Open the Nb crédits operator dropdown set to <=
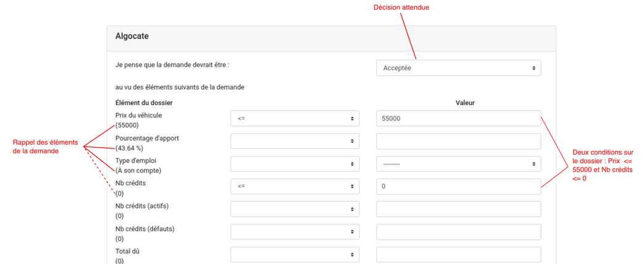The height and width of the screenshot is (264, 644). click(x=295, y=186)
